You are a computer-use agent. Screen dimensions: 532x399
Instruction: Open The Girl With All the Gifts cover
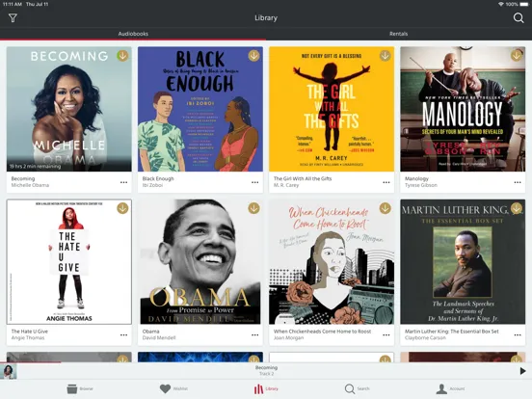click(x=332, y=109)
